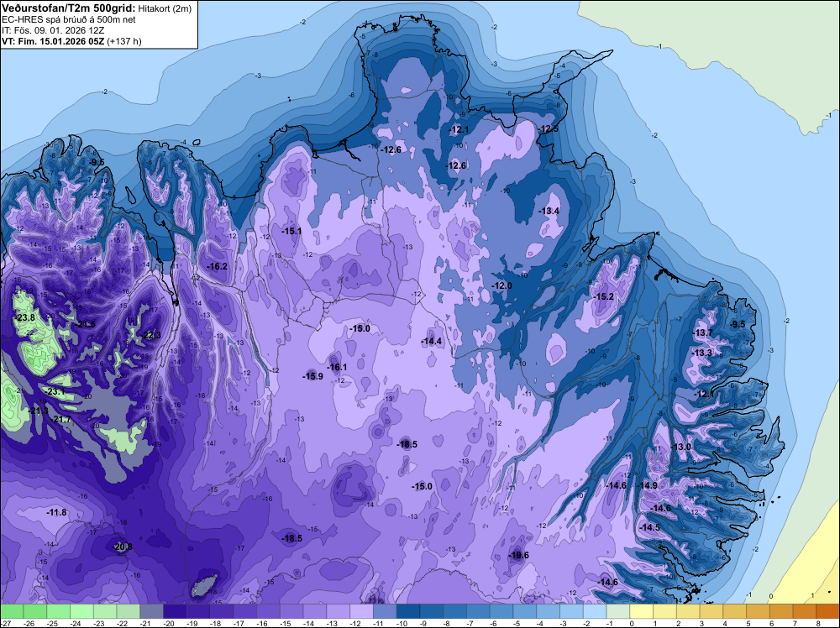Viewport: 840px width, 628px height.
Task: Select the -14.4 temperature value
Action: 431,341
